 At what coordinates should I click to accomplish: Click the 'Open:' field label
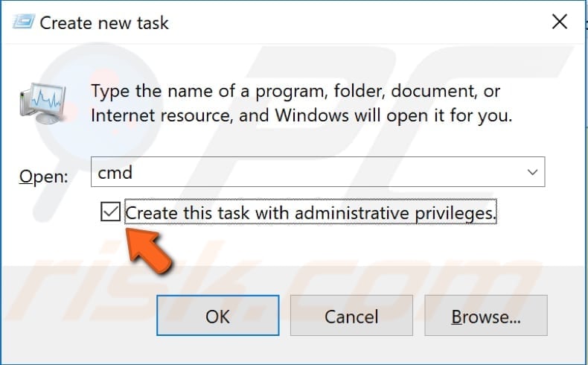coord(44,177)
